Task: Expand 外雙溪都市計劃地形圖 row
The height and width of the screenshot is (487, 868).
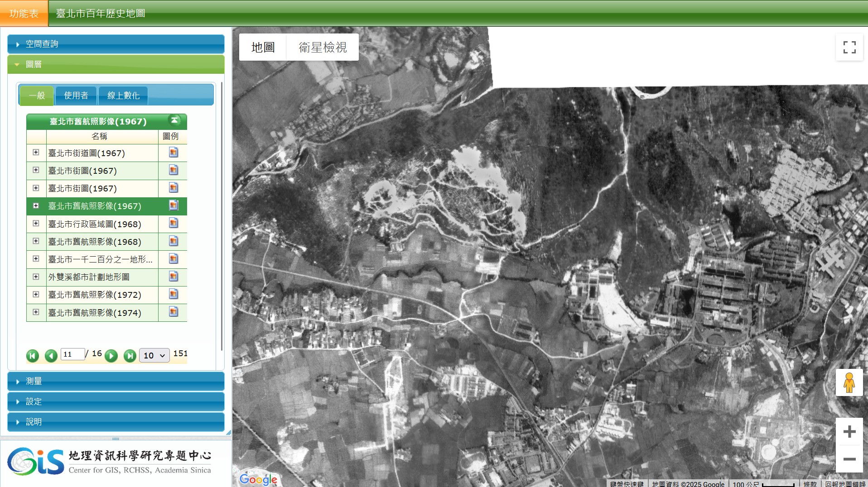Action: click(36, 277)
